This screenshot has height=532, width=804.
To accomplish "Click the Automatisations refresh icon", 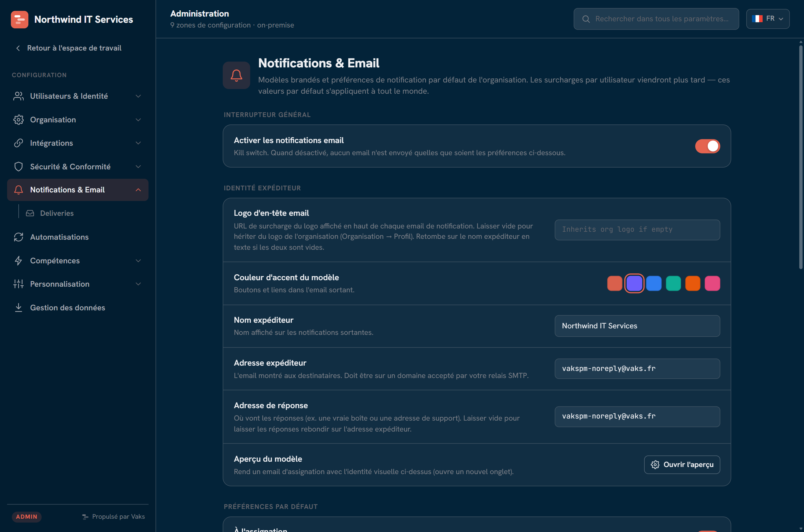I will coord(18,237).
